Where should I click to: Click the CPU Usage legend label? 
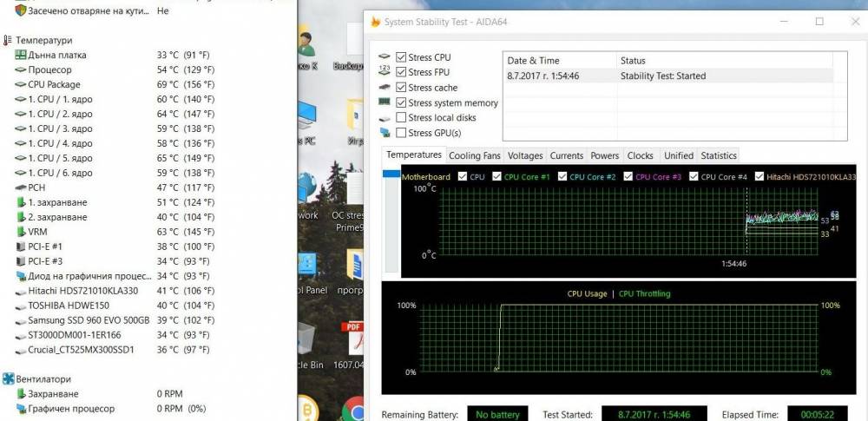[587, 293]
